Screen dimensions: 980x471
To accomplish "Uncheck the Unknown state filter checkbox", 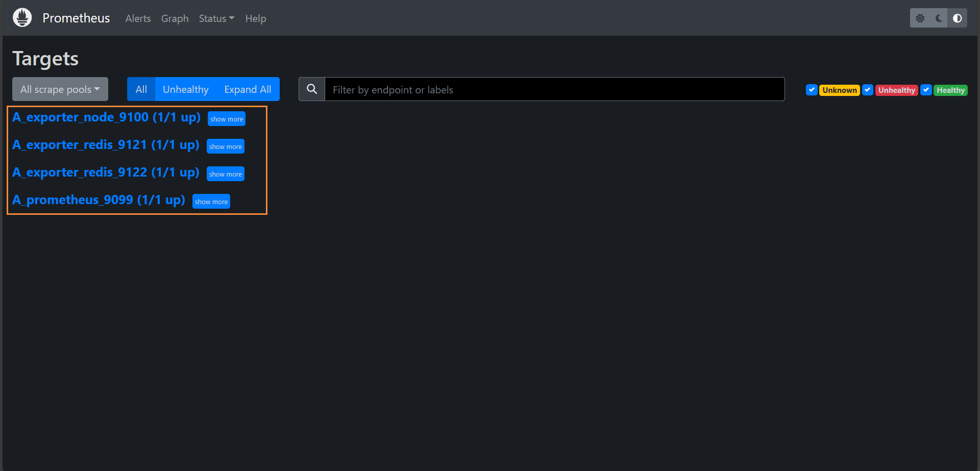I will (812, 90).
